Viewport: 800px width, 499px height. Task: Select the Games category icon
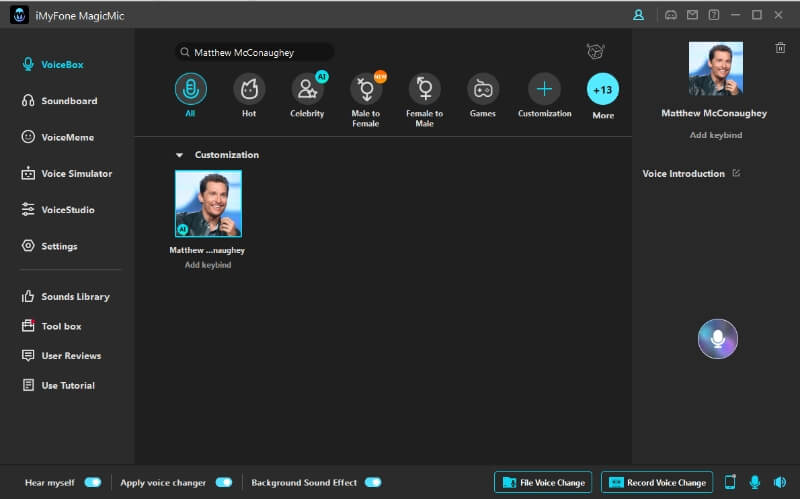pyautogui.click(x=483, y=89)
